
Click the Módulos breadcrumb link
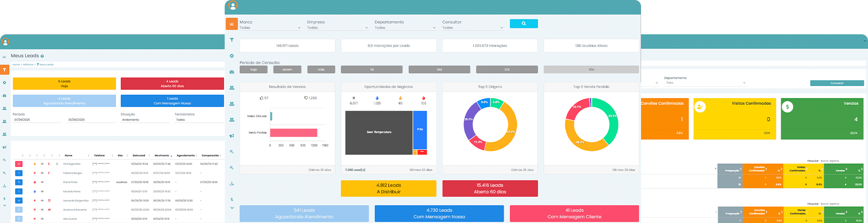pos(28,65)
